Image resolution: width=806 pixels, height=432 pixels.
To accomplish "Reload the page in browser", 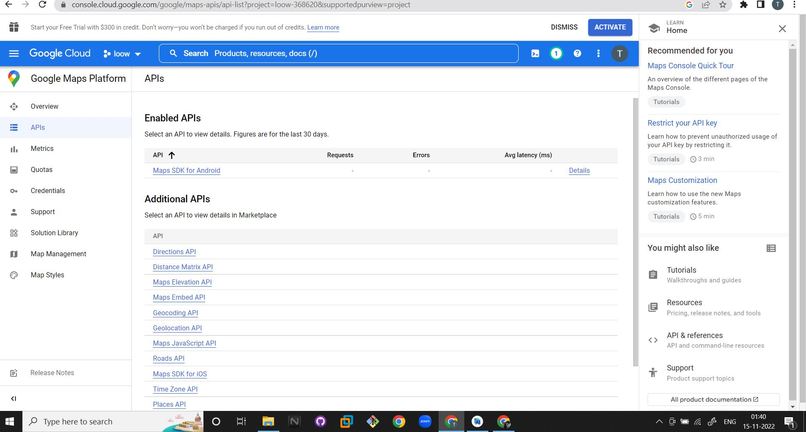I will 43,5.
